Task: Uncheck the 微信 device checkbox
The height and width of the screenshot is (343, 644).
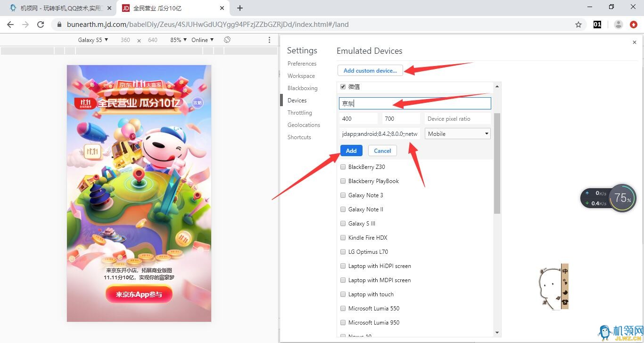Action: 343,87
